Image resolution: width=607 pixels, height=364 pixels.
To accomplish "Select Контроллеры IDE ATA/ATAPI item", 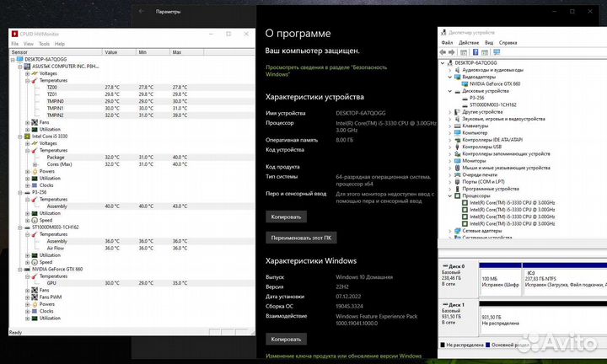I will 492,140.
